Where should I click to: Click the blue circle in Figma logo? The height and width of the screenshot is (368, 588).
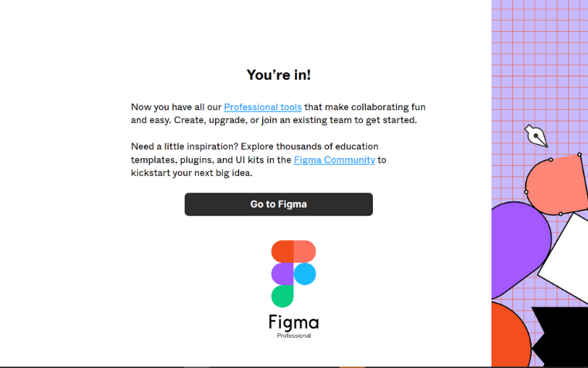pos(305,273)
